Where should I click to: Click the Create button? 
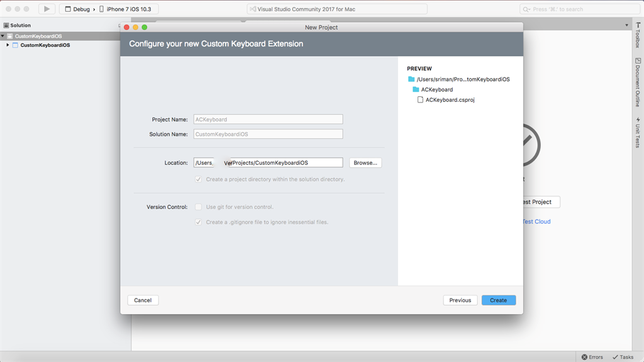coord(499,300)
